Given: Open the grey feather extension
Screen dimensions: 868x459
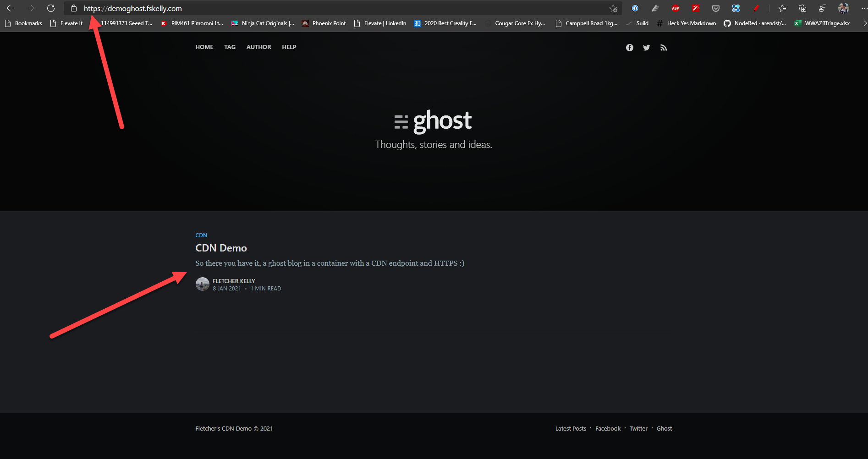Looking at the screenshot, I should pyautogui.click(x=655, y=8).
